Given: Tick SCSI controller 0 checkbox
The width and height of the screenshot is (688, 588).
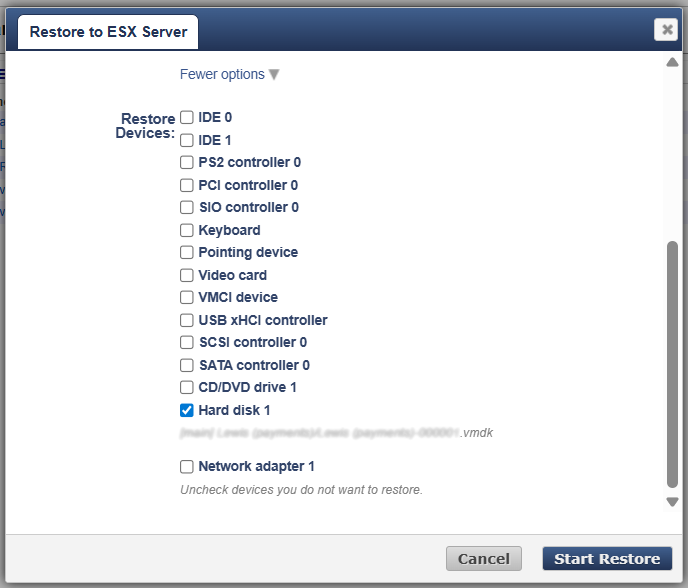Looking at the screenshot, I should (187, 342).
